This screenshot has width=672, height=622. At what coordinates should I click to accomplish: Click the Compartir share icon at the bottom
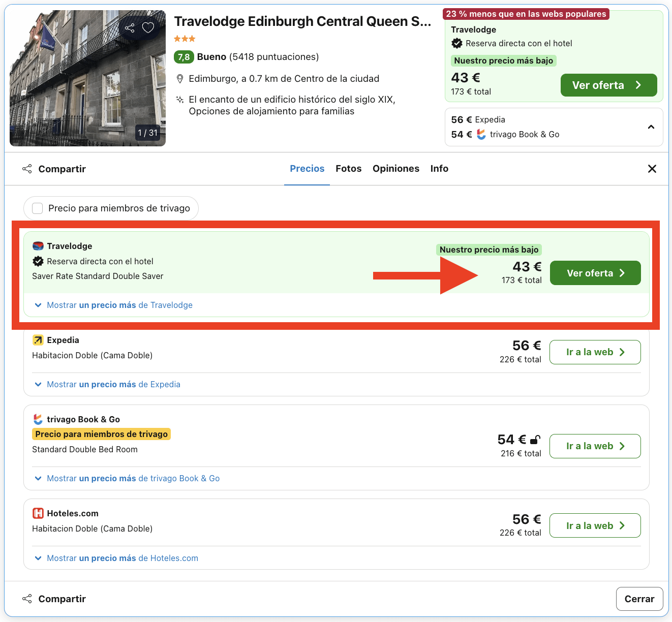(26, 599)
